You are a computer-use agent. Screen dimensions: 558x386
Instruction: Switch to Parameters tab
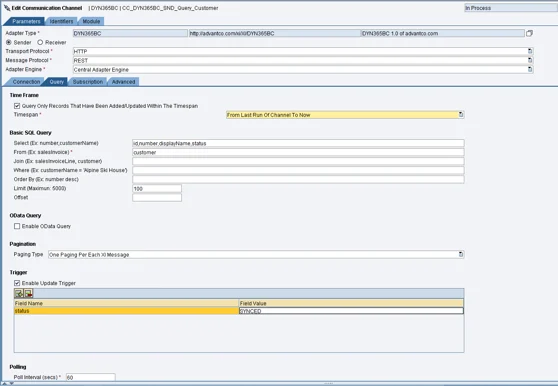coord(26,21)
